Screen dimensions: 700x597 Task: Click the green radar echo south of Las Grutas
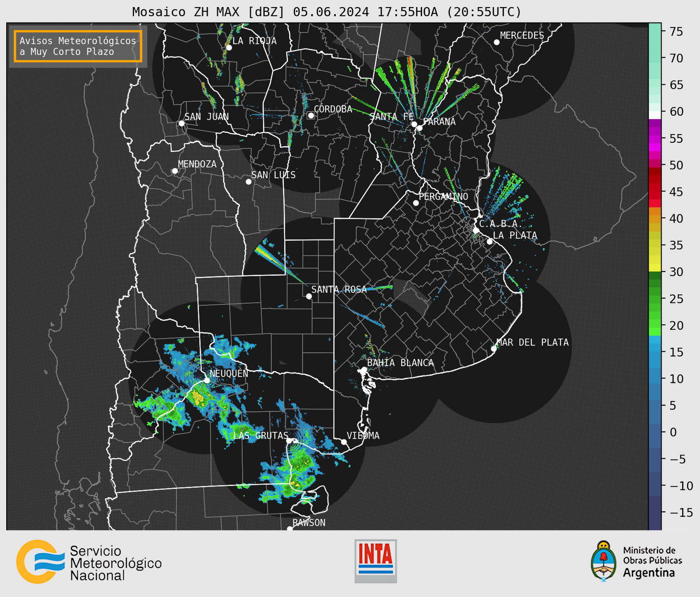point(300,461)
